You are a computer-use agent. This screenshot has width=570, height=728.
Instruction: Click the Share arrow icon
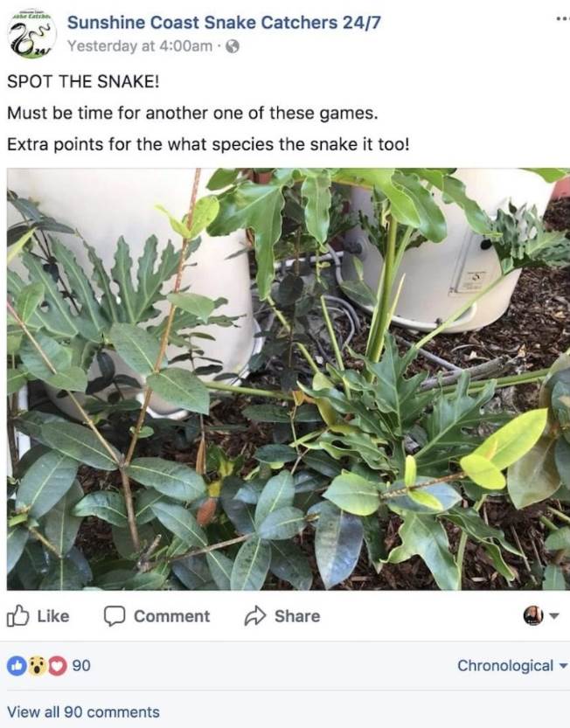[x=255, y=615]
